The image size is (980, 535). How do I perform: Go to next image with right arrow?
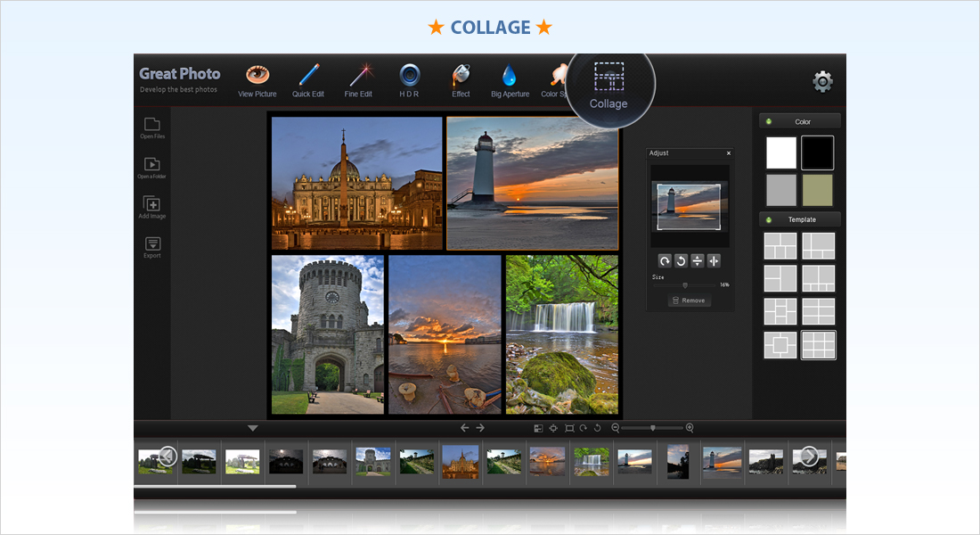(480, 428)
